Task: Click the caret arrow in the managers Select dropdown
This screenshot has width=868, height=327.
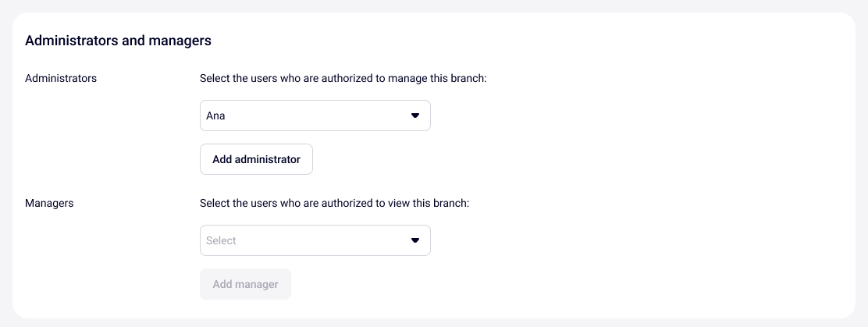Action: (x=415, y=240)
